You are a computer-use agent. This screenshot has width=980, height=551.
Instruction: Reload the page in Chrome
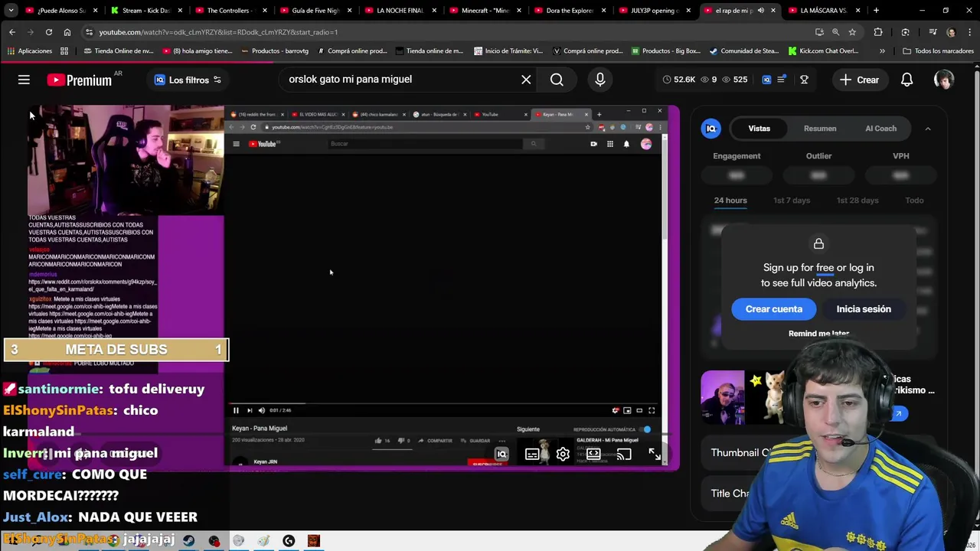click(x=48, y=32)
